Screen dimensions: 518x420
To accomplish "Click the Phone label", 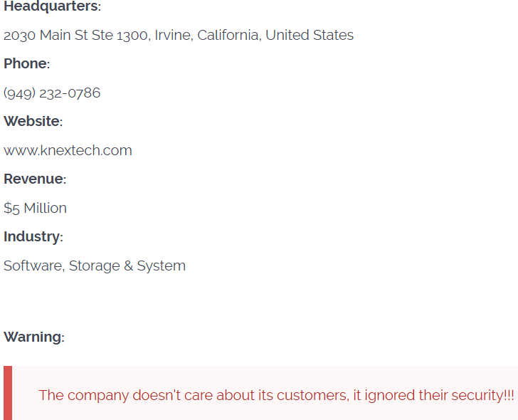I will click(x=26, y=64).
